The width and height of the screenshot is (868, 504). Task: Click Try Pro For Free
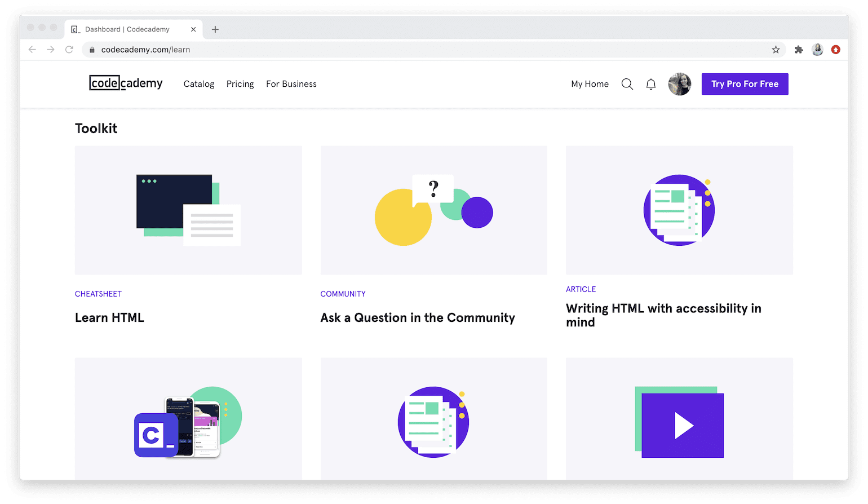coord(745,83)
